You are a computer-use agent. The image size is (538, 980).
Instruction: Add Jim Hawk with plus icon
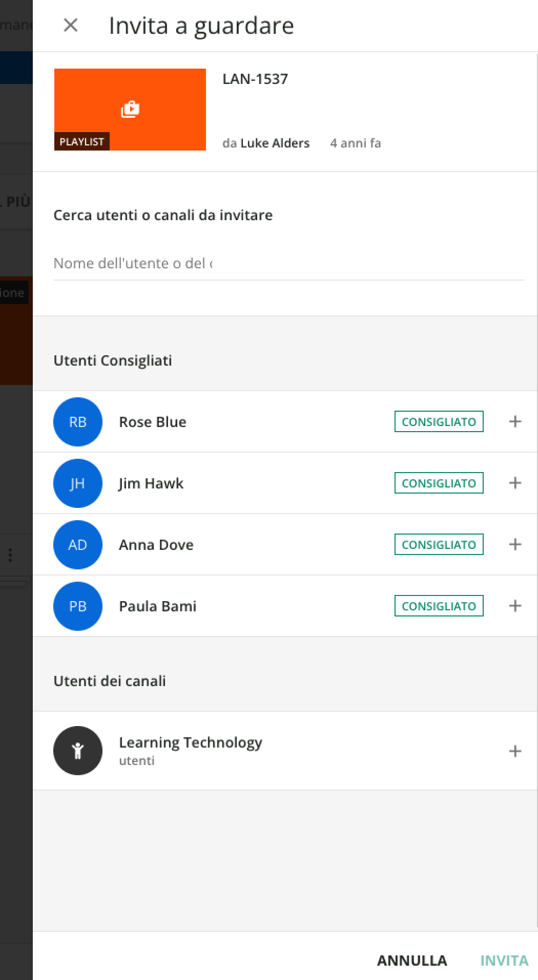point(515,483)
